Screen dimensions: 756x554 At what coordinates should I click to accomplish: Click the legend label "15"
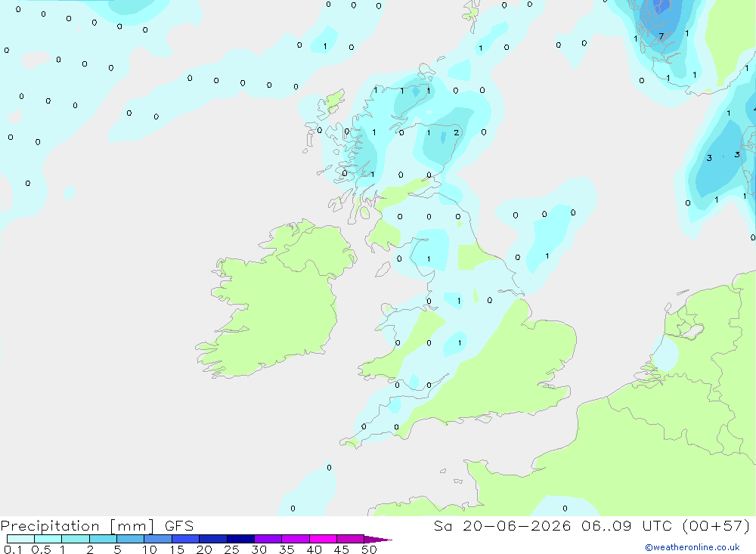176,549
